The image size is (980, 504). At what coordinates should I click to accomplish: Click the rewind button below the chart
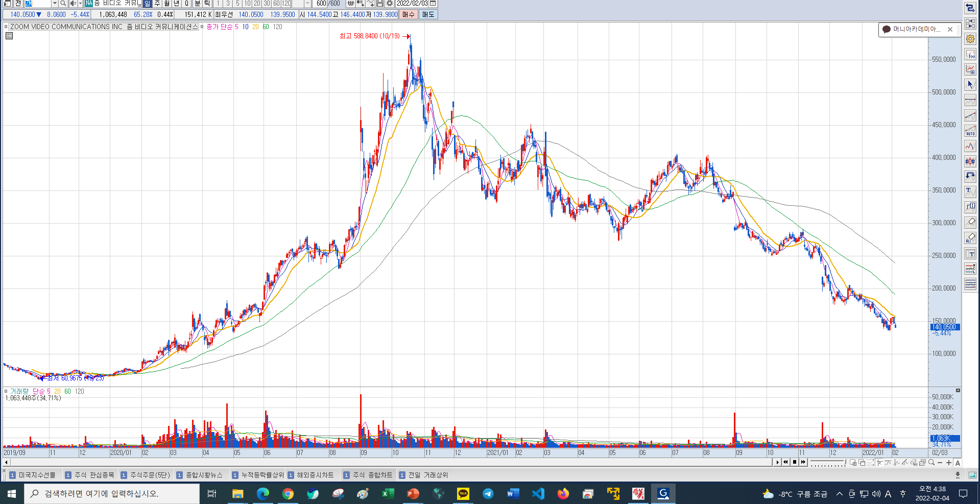(x=786, y=462)
